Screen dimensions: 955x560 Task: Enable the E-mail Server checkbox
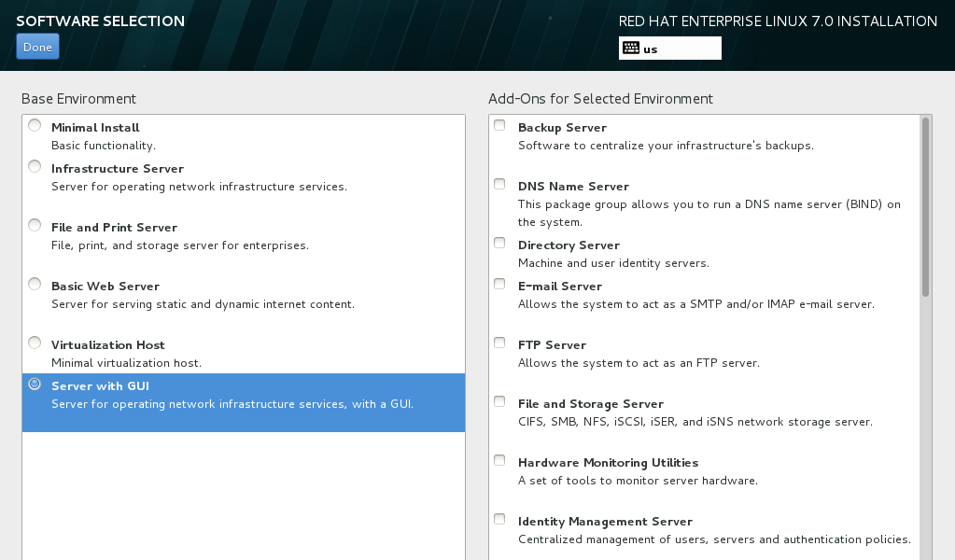click(499, 284)
